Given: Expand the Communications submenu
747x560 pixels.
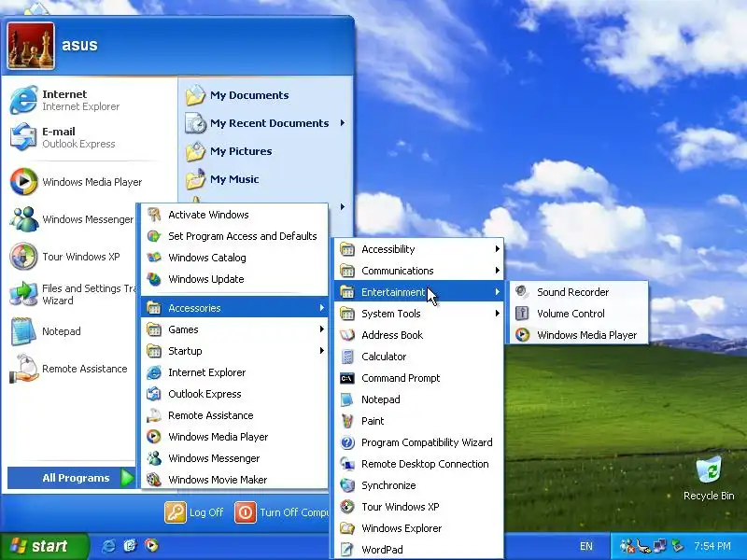Looking at the screenshot, I should 418,271.
